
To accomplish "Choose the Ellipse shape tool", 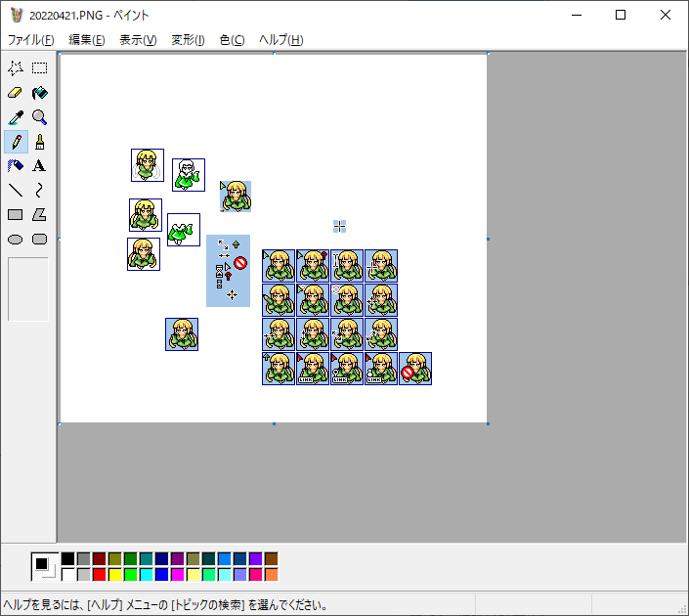I will point(16,239).
